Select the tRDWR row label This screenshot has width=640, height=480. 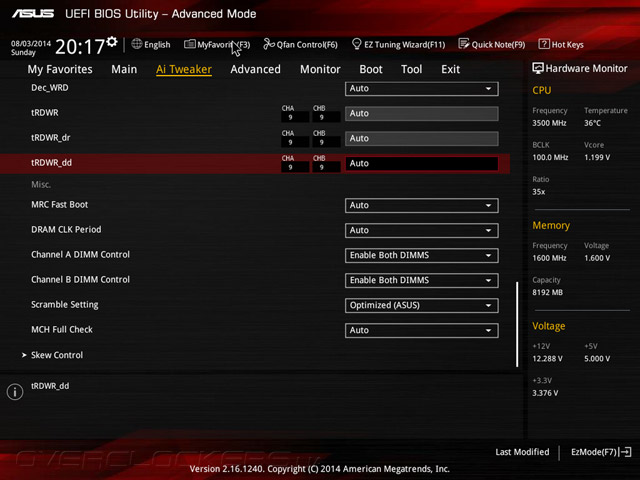coord(45,113)
